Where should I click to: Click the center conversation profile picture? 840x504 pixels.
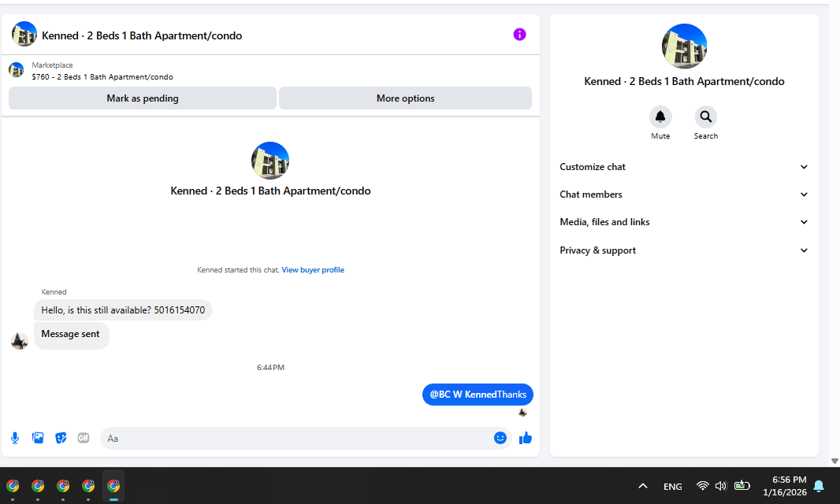pos(270,161)
